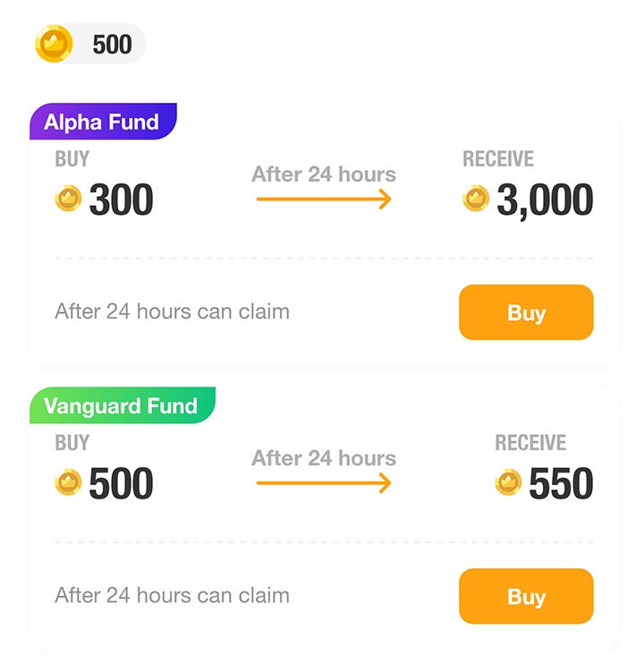Click the coin icon beside Vanguard's buy amount
The image size is (644, 665).
click(68, 483)
